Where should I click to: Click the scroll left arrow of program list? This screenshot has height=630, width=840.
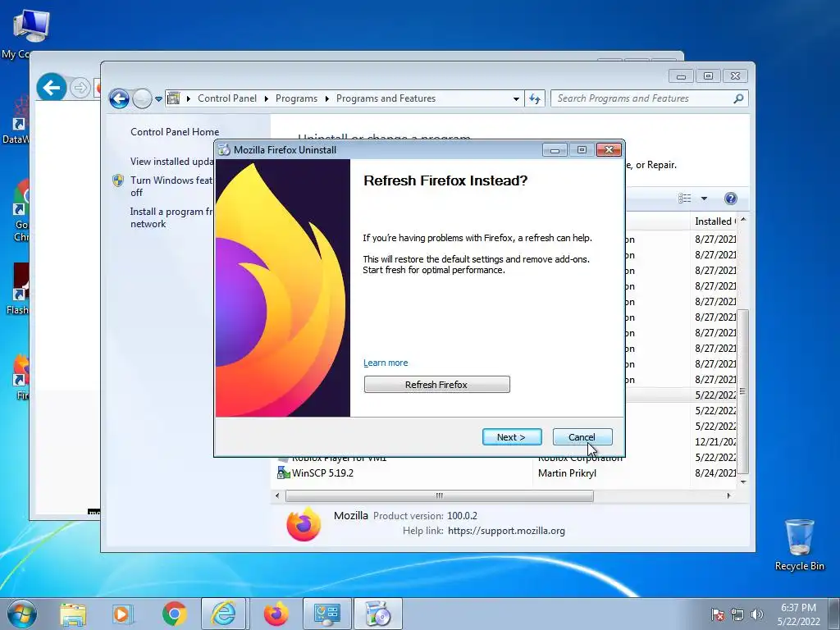(x=277, y=496)
